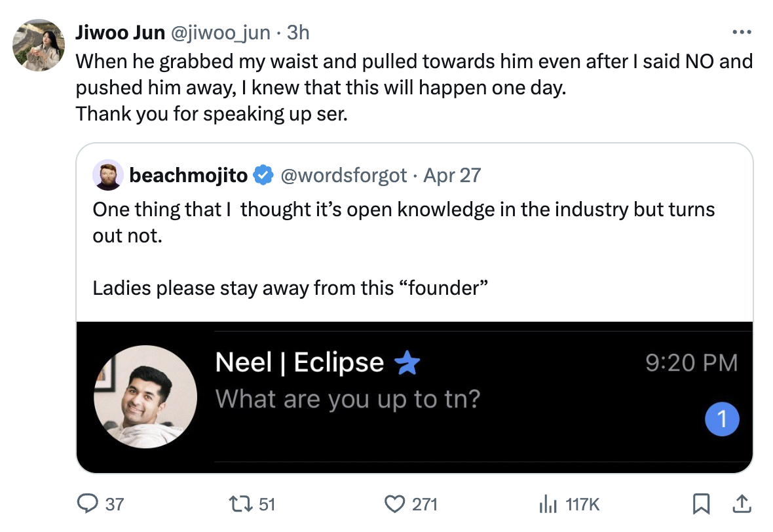Click the blue star next to Neel Eclipse
This screenshot has height=532, width=773.
coord(405,362)
